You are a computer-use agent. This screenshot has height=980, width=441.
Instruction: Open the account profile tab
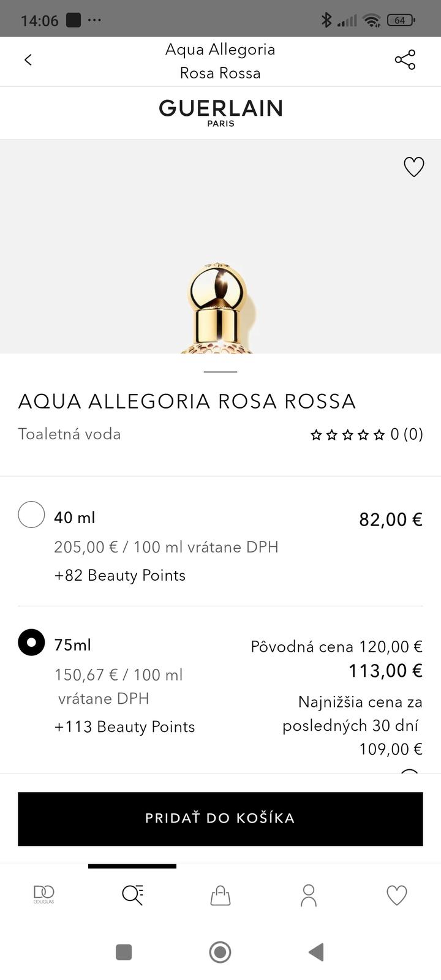(x=309, y=895)
